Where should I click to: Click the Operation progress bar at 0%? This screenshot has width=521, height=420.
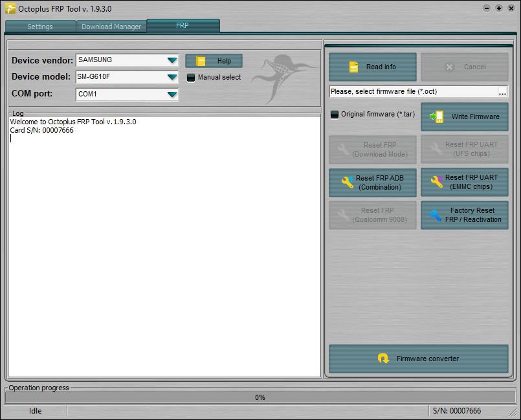click(x=260, y=397)
